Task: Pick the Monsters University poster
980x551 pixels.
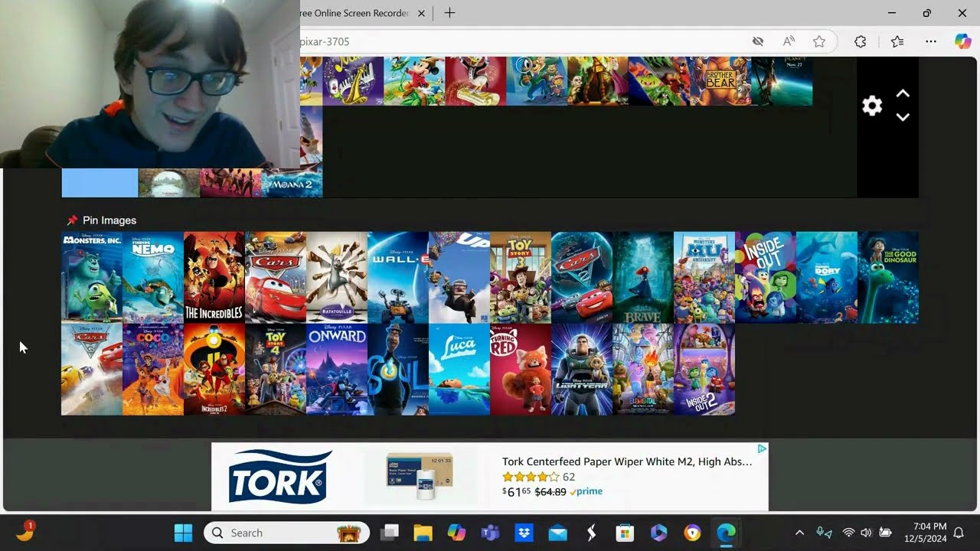Action: (704, 278)
